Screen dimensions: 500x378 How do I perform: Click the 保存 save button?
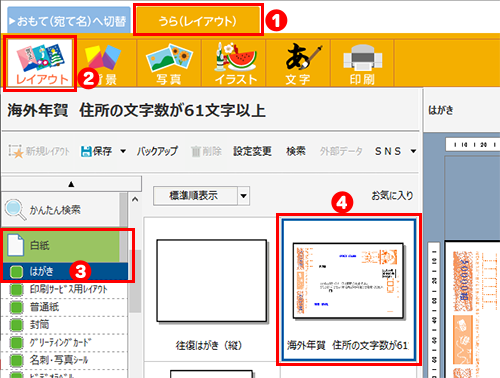(96, 151)
